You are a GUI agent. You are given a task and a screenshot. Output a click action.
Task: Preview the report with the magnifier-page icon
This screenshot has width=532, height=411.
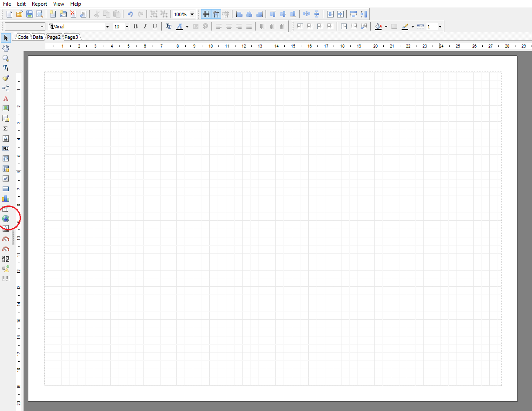click(39, 14)
